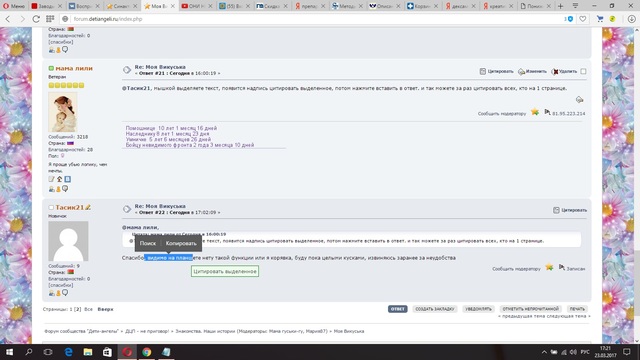The height and width of the screenshot is (360, 640).
Task: Go back with browser back arrow
Action: click(8, 19)
